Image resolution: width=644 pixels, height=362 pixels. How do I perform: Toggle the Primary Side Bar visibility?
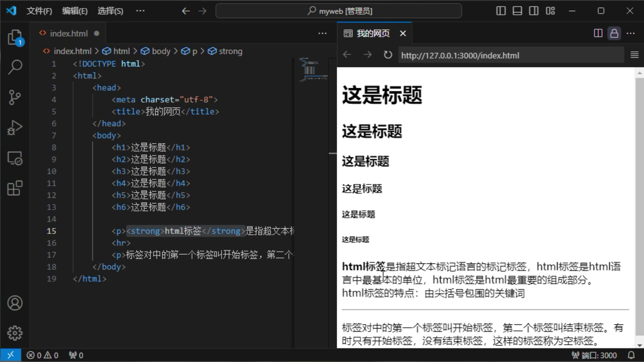coord(500,11)
